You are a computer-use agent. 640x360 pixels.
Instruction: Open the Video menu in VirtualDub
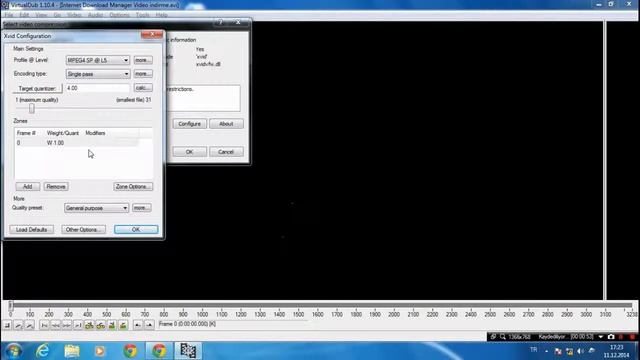[x=74, y=15]
